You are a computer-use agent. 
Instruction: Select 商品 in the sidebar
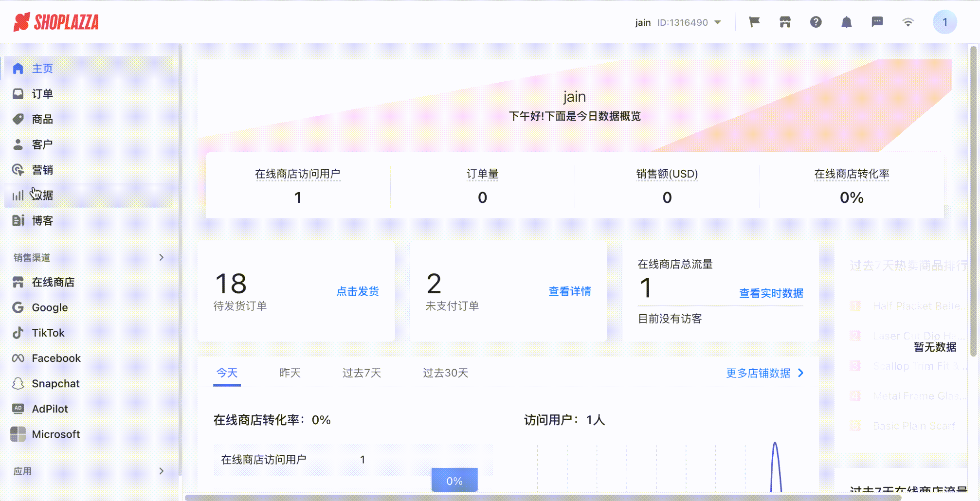(x=42, y=119)
